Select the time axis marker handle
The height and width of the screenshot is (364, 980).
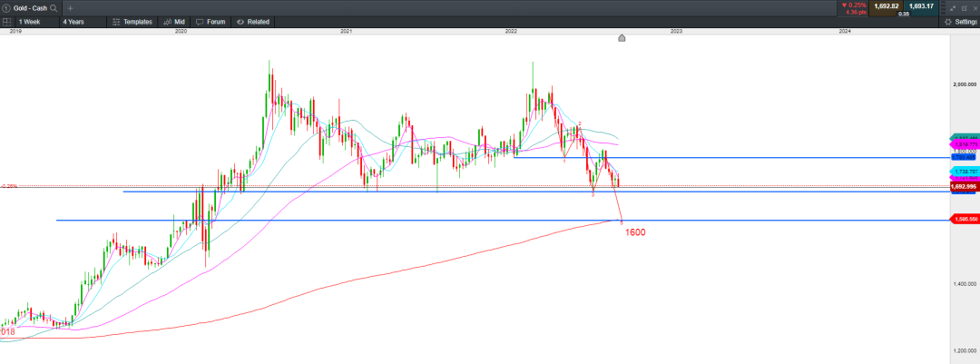coord(622,38)
